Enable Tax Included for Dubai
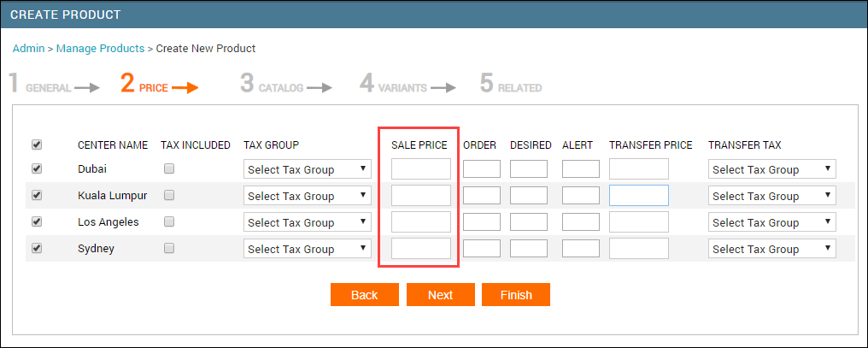The width and height of the screenshot is (868, 348). point(169,169)
